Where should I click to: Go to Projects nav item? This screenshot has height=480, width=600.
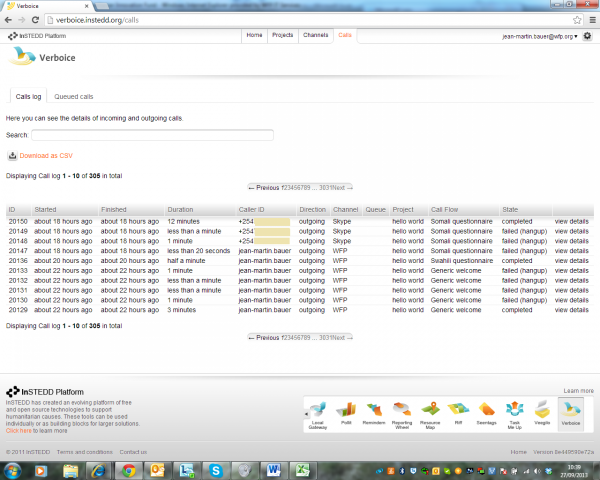pyautogui.click(x=282, y=35)
